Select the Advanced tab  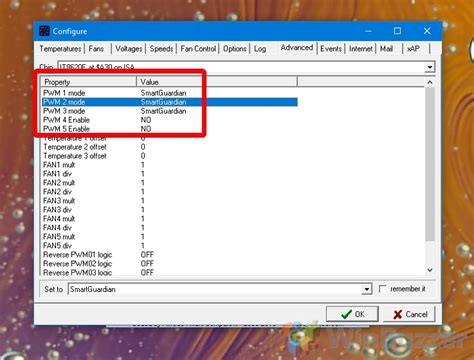297,48
